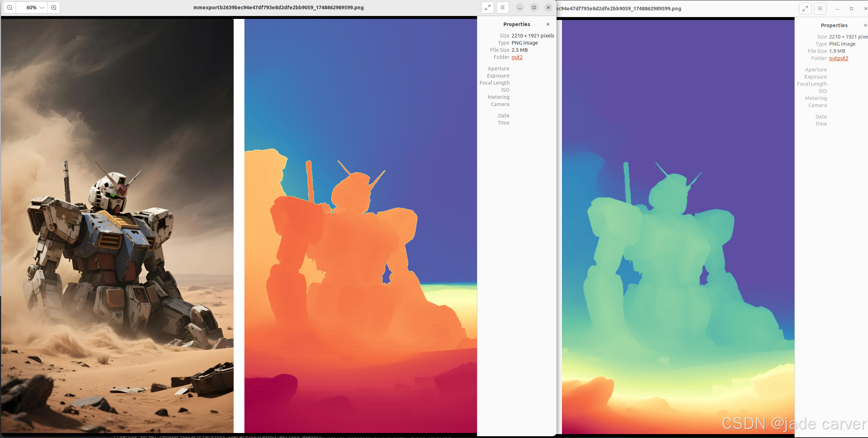Enter fullscreen in right viewer window

click(805, 9)
